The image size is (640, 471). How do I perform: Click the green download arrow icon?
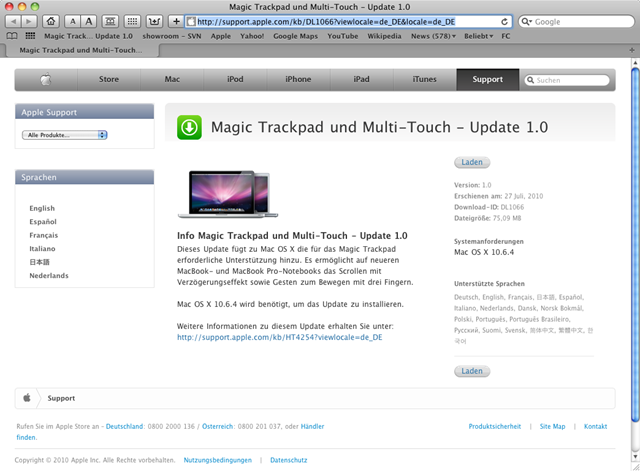coord(189,127)
